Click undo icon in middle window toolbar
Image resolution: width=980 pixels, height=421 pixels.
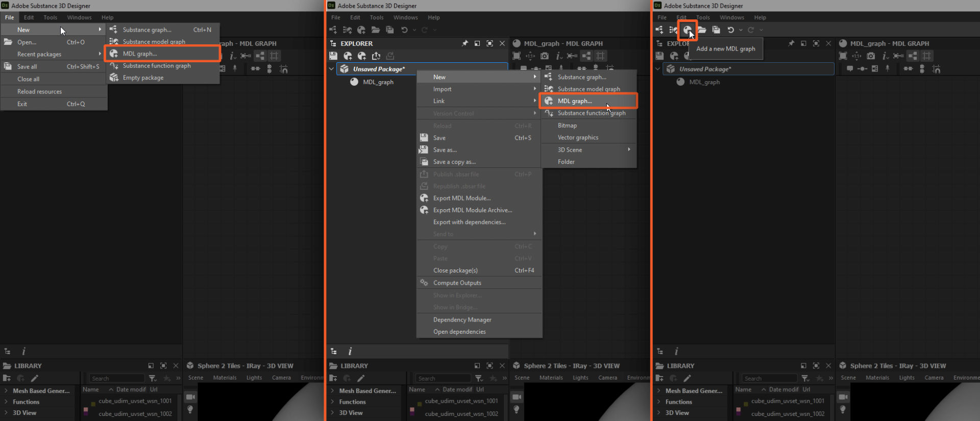404,30
